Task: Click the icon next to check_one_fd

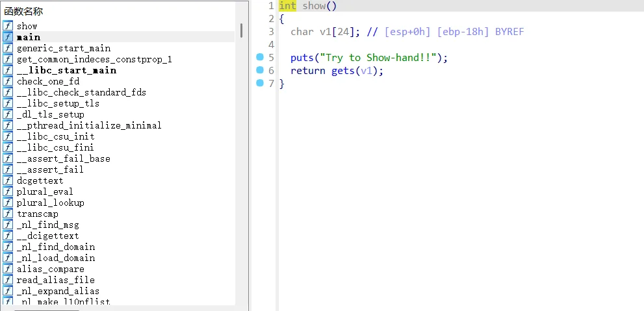Action: coord(8,81)
